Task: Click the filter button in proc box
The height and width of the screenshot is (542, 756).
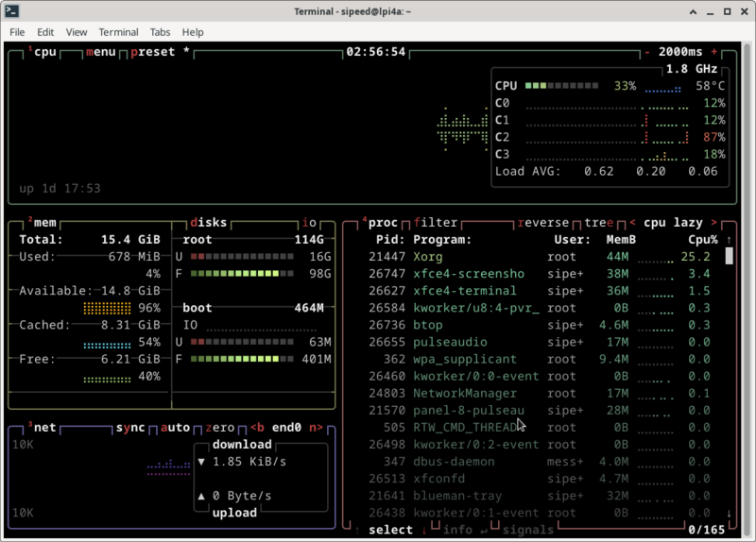Action: [436, 223]
